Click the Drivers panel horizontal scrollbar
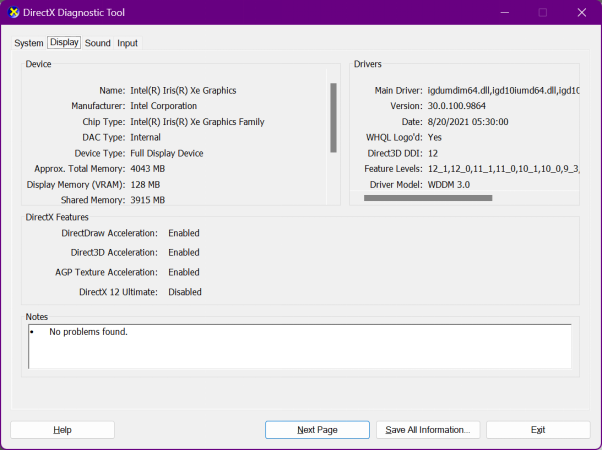The width and height of the screenshot is (603, 451). point(428,198)
